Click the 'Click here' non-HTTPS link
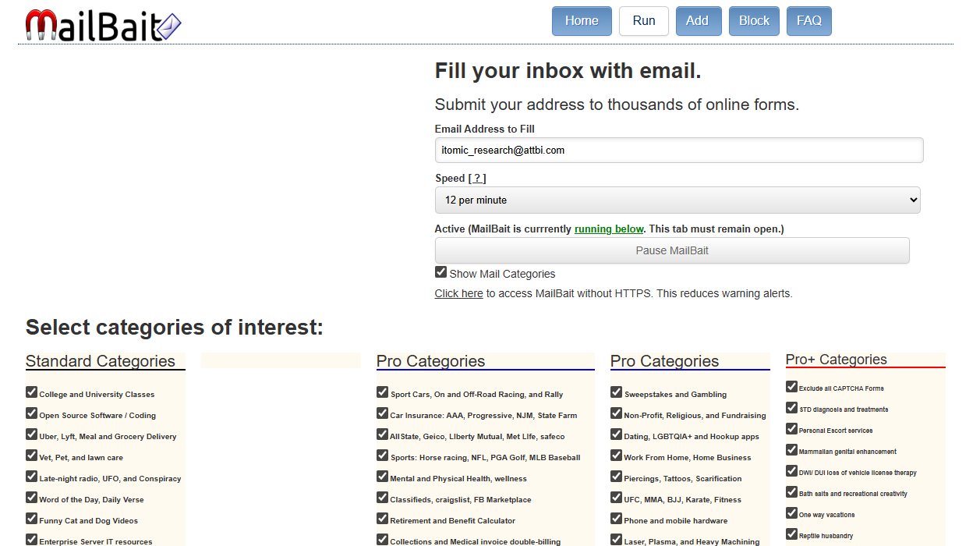Screen dimensions: 980x546 coord(458,294)
